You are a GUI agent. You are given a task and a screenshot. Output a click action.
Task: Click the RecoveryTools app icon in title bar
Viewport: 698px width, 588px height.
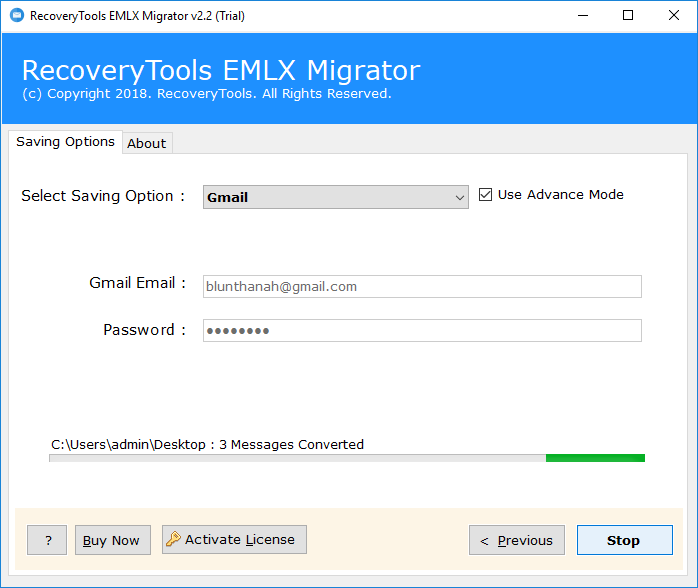tap(17, 16)
